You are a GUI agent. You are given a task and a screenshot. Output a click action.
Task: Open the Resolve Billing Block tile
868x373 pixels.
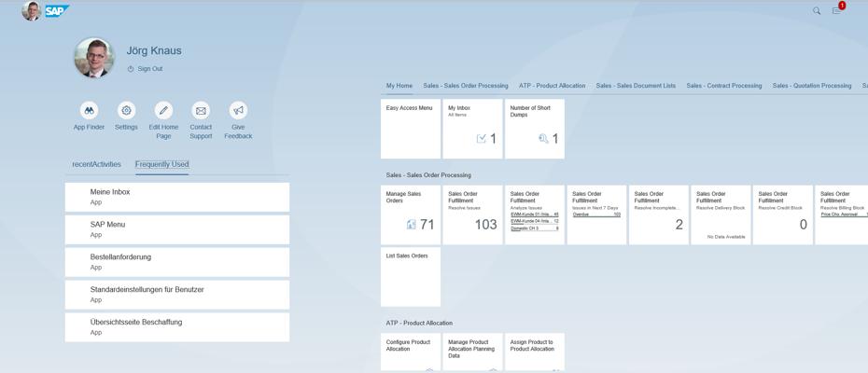(x=842, y=214)
